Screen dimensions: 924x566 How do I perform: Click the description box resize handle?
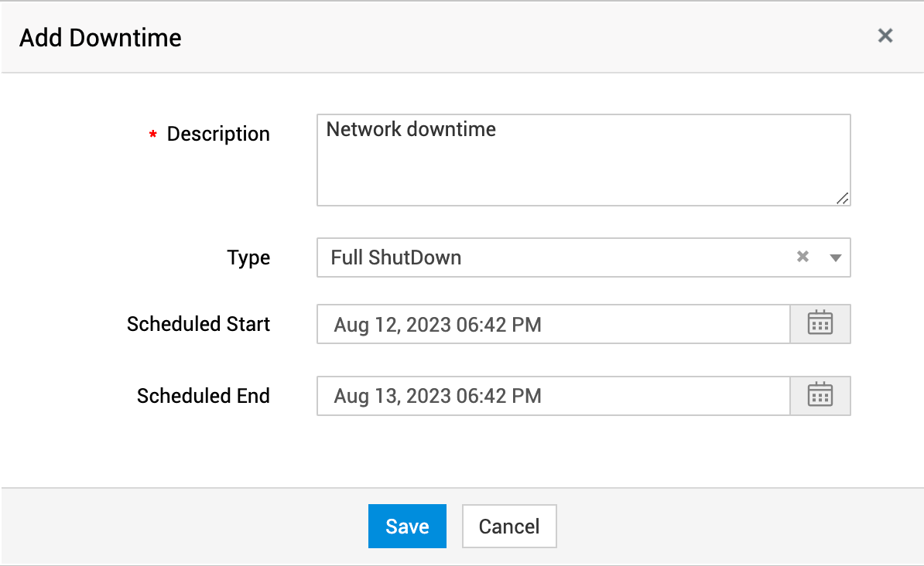pyautogui.click(x=843, y=198)
